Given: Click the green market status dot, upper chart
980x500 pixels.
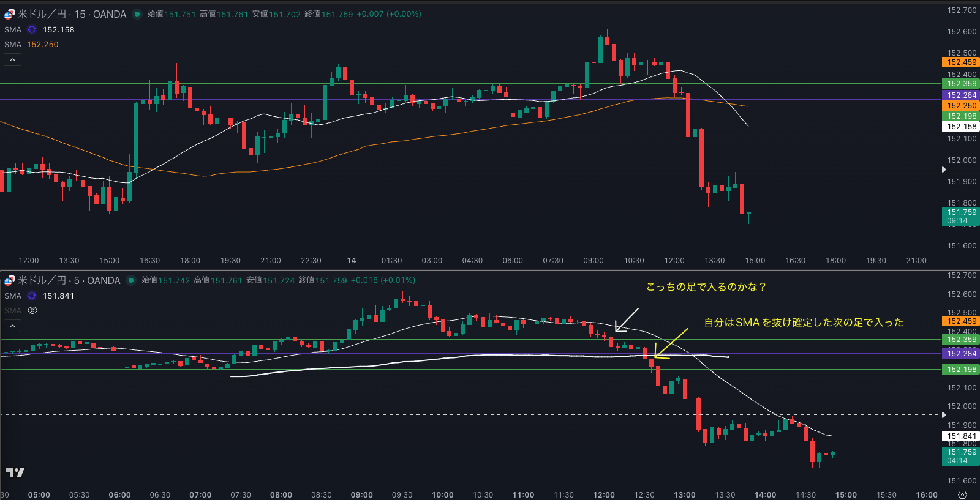Looking at the screenshot, I should coord(137,14).
